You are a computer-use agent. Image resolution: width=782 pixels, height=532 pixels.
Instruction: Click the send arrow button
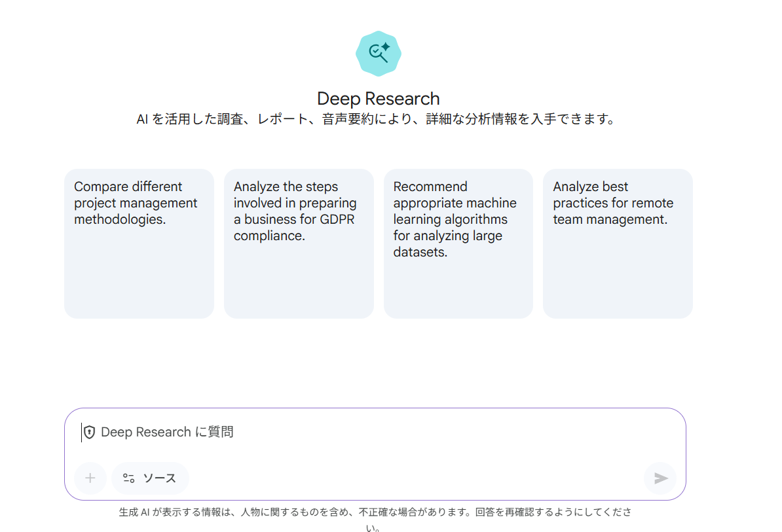(660, 478)
